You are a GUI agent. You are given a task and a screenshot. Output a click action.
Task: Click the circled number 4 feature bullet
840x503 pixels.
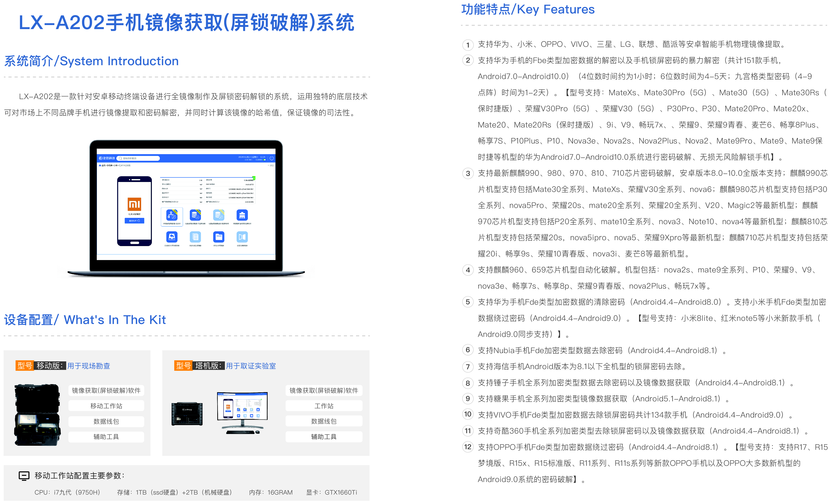pyautogui.click(x=468, y=269)
